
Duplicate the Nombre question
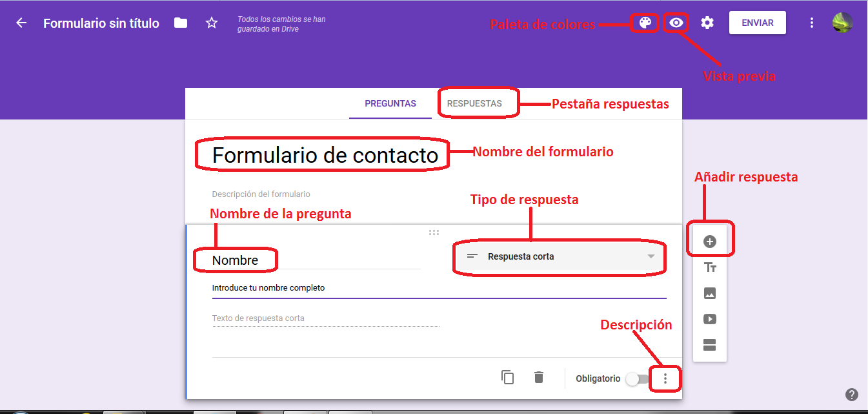click(x=508, y=378)
